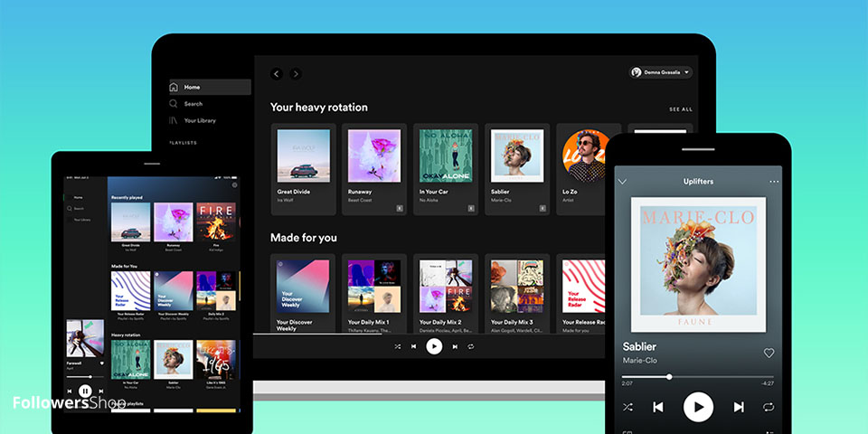Open the Farewell now-playing artwork on tablet

pos(85,338)
